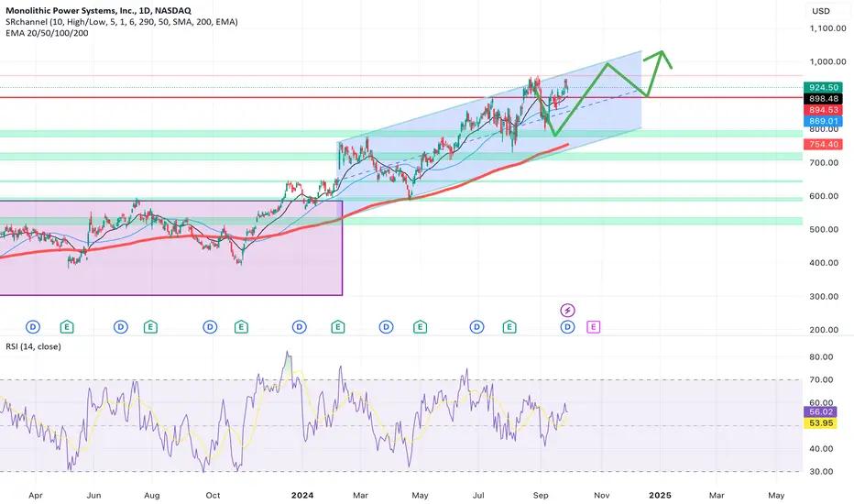
Task: Open the dividend marker at the 2024 label
Action: [299, 327]
